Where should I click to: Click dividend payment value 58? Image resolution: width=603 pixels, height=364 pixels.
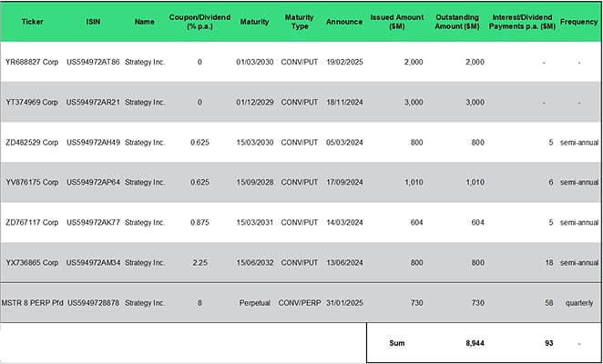549,303
